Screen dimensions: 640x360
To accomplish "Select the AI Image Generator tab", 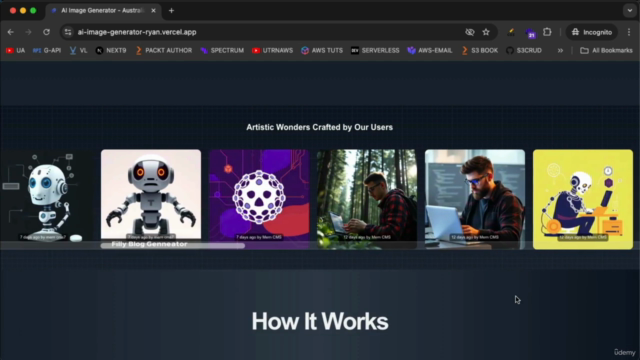I will coord(104,11).
